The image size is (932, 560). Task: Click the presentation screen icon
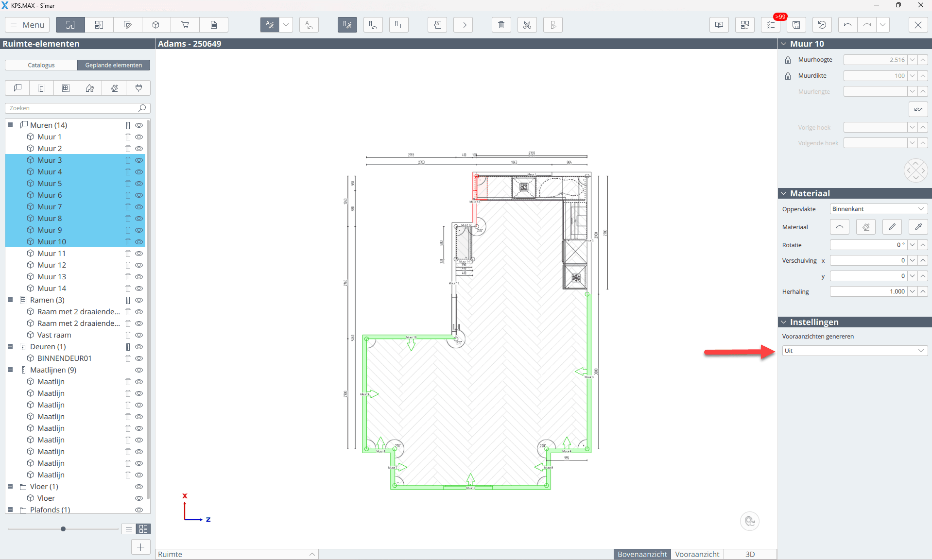tap(719, 25)
